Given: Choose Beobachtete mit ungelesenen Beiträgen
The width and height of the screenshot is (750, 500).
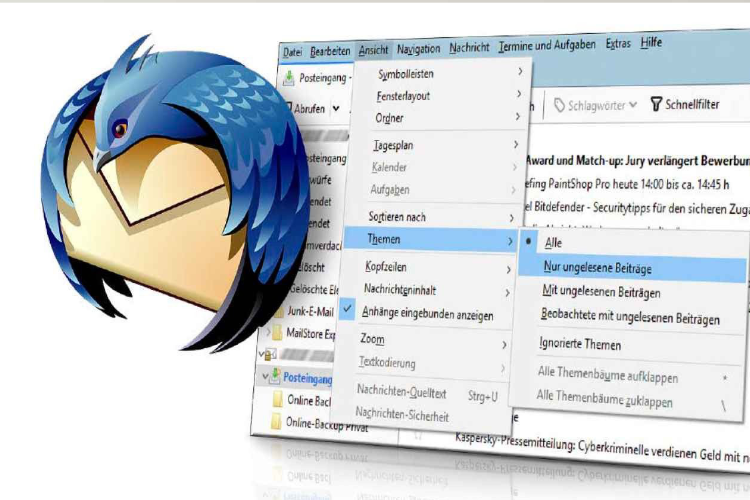Looking at the screenshot, I should tap(629, 317).
